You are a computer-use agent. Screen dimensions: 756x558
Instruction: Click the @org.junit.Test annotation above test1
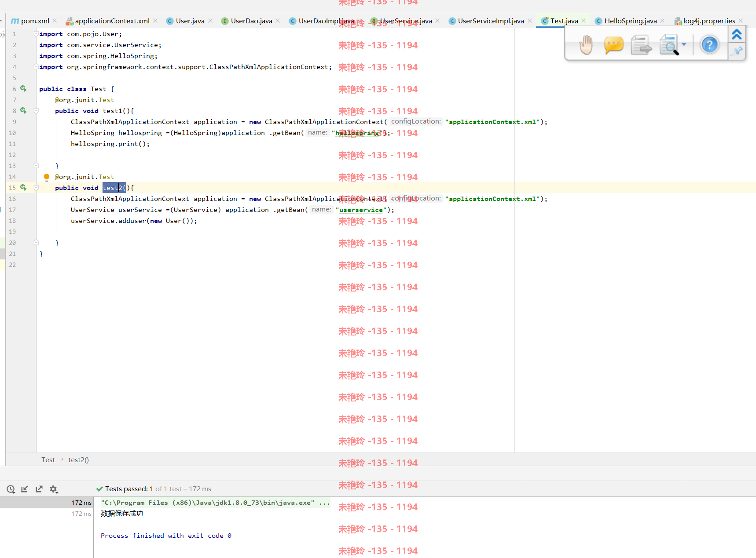tap(84, 100)
